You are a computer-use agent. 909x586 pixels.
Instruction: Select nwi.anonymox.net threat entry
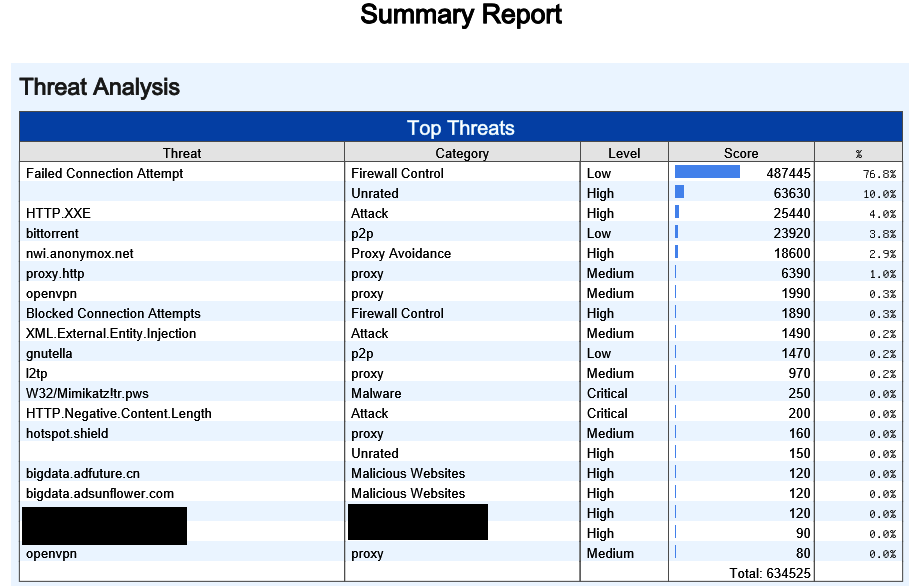(79, 253)
